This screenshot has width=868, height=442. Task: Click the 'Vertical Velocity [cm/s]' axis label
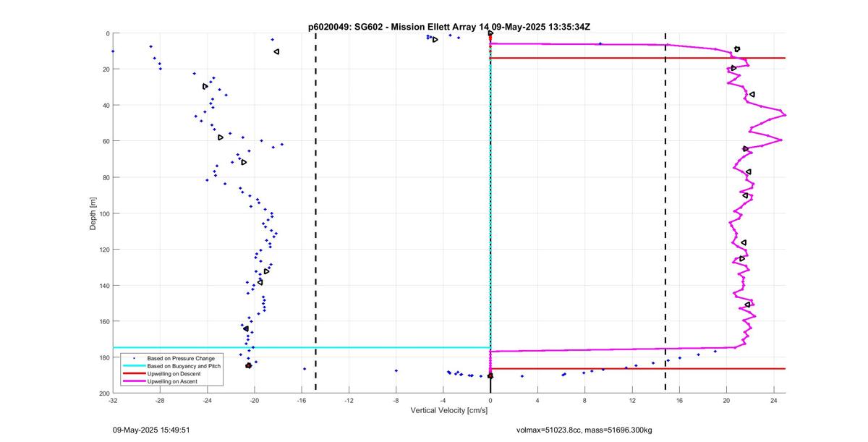pos(449,411)
